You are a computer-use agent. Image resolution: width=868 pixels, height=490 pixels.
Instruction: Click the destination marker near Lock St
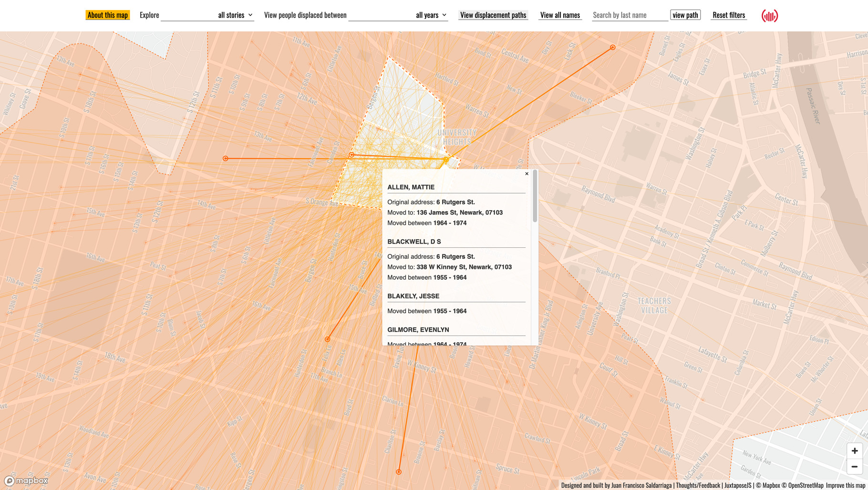[x=612, y=47]
